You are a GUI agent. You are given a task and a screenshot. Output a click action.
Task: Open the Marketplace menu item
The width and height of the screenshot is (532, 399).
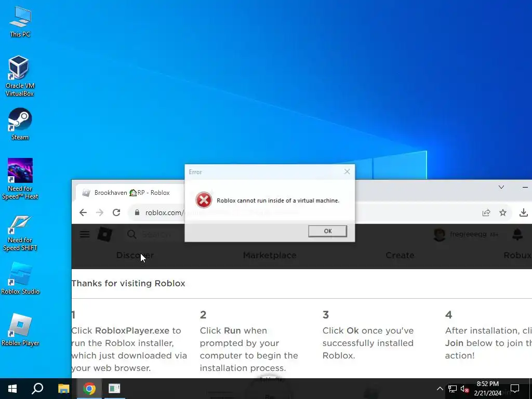coord(270,255)
